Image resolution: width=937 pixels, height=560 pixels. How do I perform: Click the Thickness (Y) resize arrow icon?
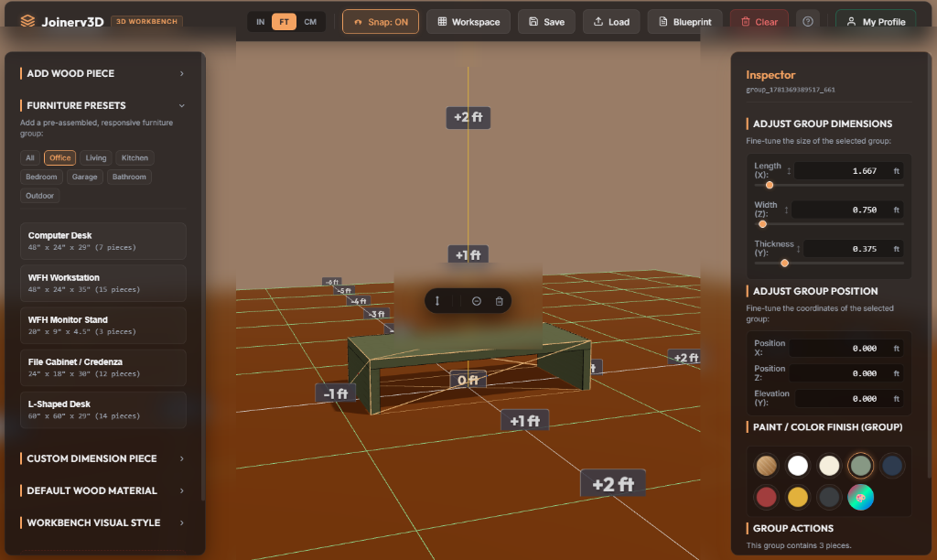click(x=798, y=249)
